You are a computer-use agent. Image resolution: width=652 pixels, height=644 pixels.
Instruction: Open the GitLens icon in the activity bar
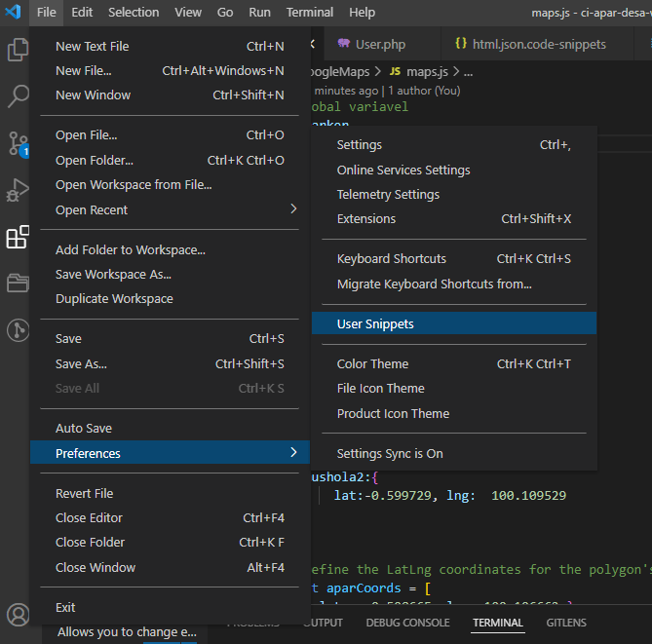coord(18,331)
